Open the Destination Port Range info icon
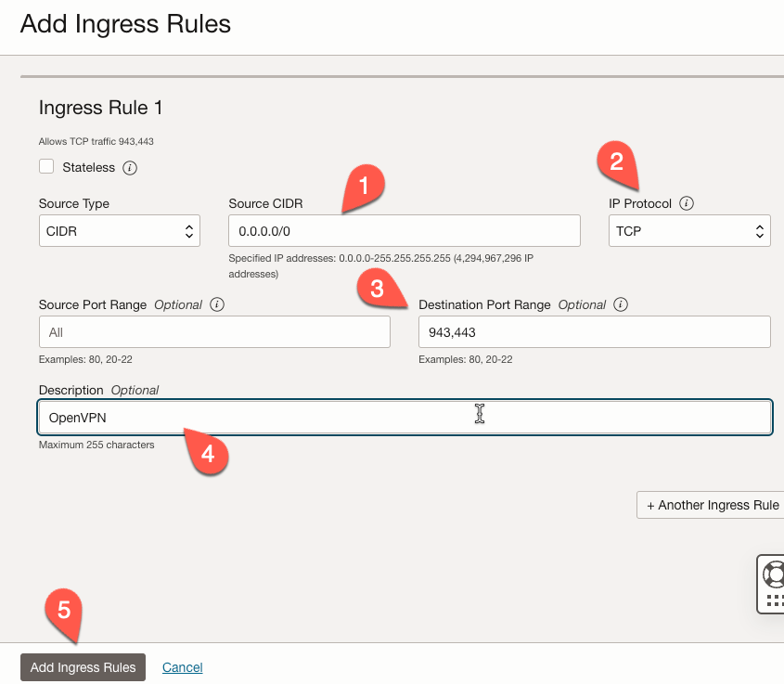 pos(621,304)
